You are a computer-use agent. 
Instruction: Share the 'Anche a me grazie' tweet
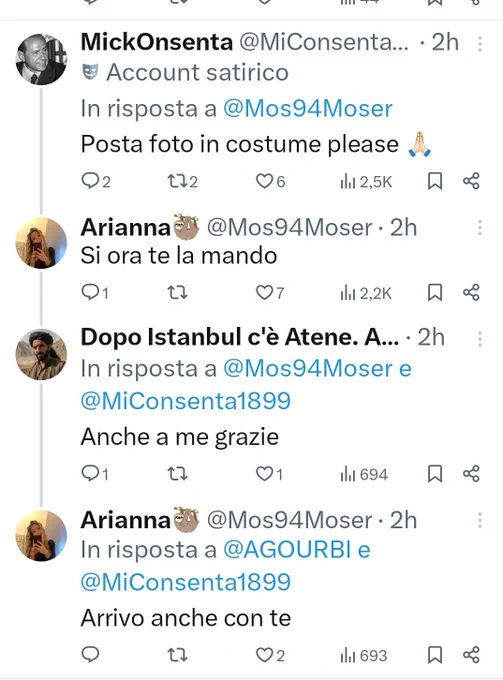(x=471, y=474)
